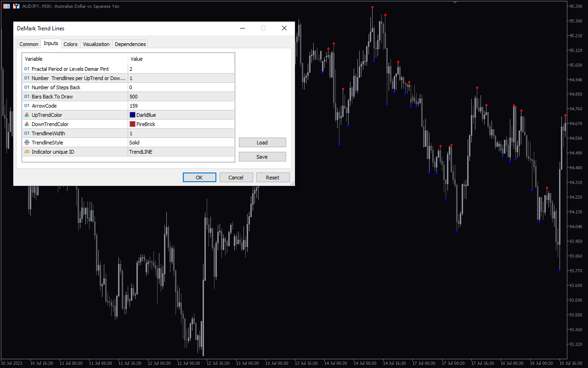This screenshot has height=368, width=588.
Task: Open the Visualization tab
Action: click(x=96, y=44)
